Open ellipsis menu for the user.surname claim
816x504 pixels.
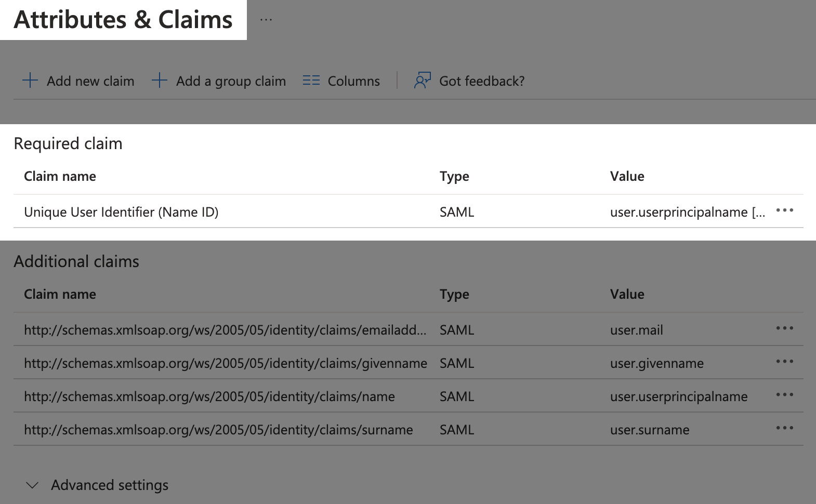pyautogui.click(x=784, y=428)
